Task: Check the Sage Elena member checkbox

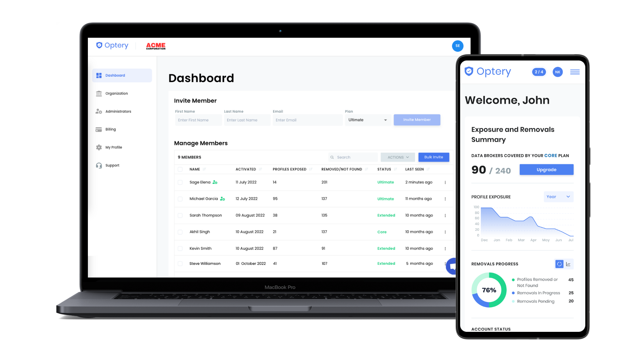Action: [180, 182]
